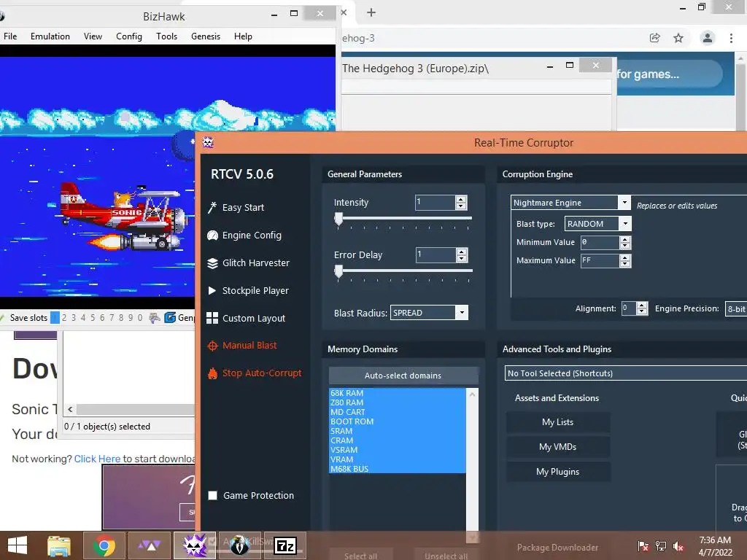Open Windows Start button
Screen dimensions: 747x560
tap(18, 545)
